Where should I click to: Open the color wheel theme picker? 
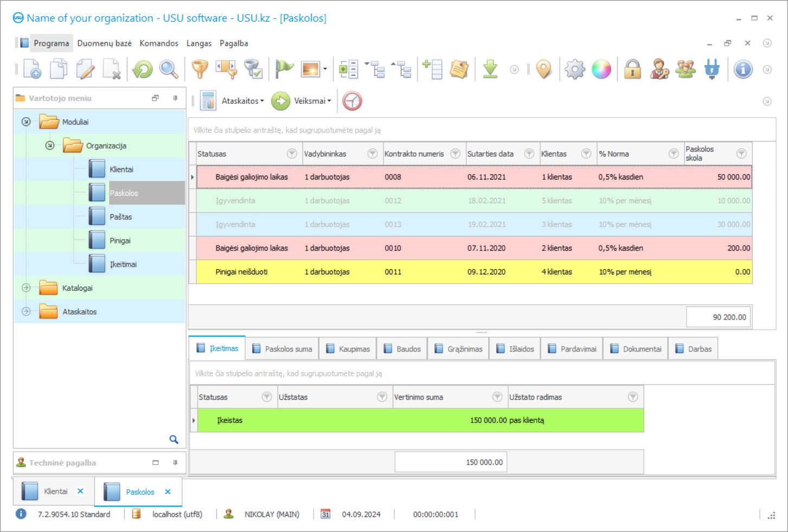click(x=601, y=69)
